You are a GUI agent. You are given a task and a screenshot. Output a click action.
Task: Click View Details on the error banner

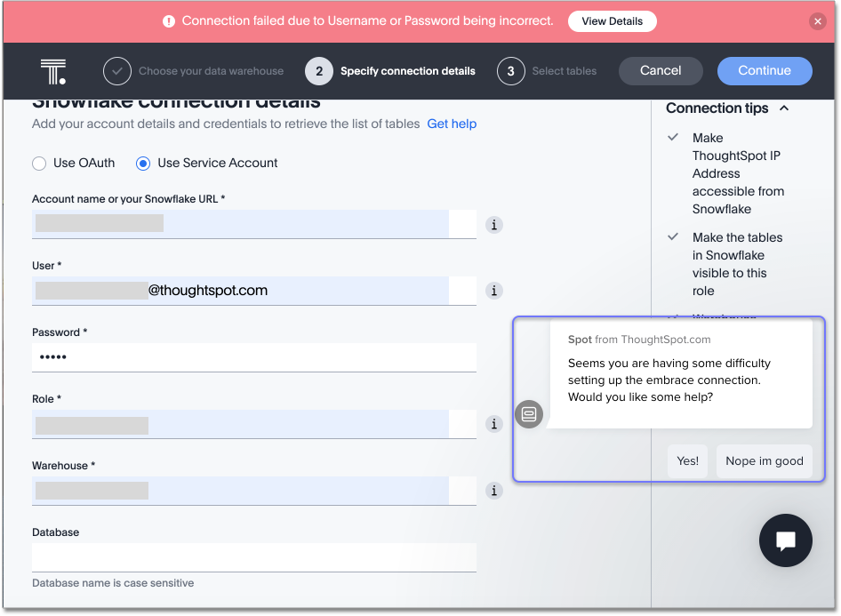[x=612, y=20]
